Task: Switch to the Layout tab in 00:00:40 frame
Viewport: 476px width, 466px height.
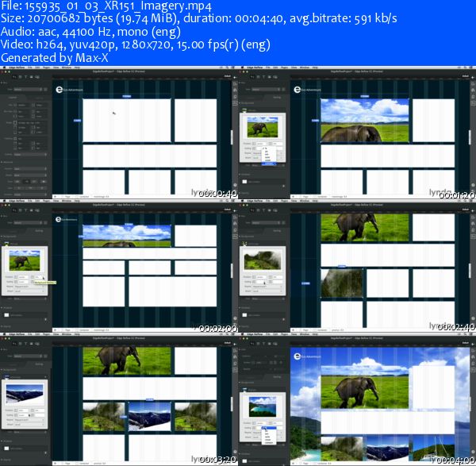Action: (x=13, y=97)
